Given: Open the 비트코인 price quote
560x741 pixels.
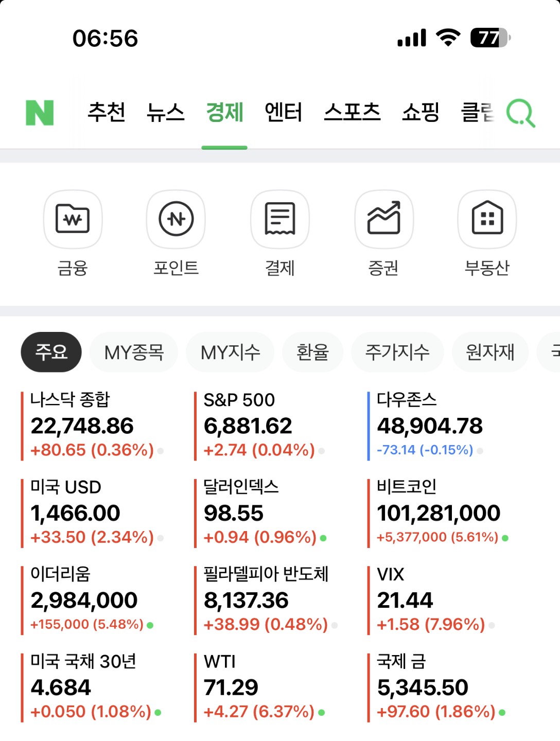Looking at the screenshot, I should point(439,513).
